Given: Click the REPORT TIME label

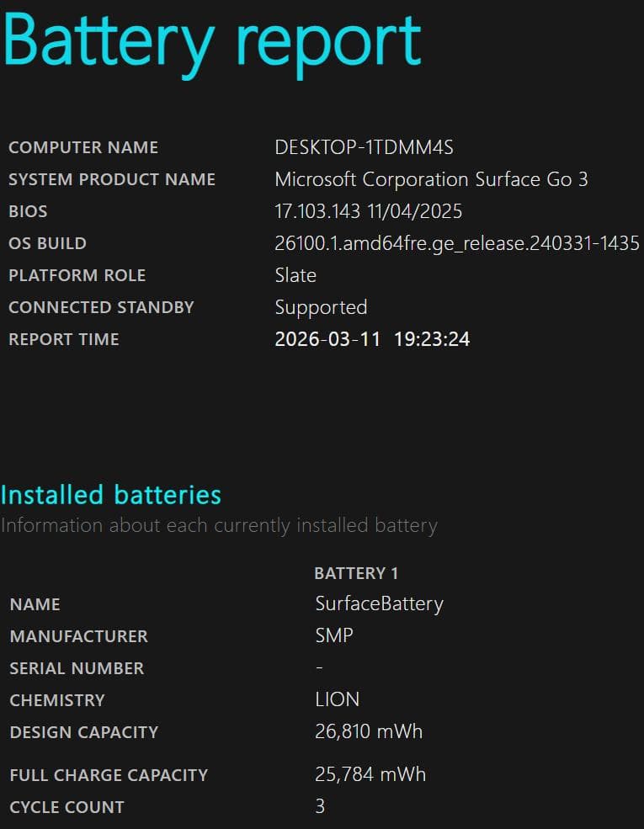Looking at the screenshot, I should pos(64,339).
